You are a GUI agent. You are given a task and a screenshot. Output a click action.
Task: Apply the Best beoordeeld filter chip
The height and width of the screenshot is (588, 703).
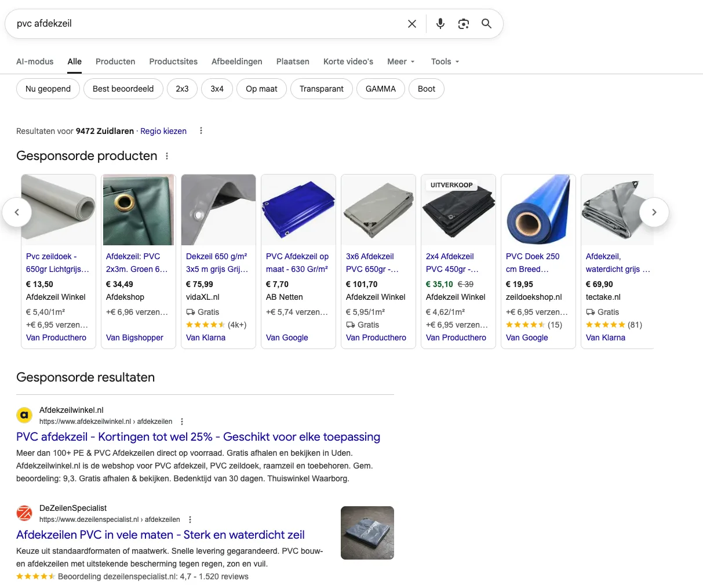point(123,89)
